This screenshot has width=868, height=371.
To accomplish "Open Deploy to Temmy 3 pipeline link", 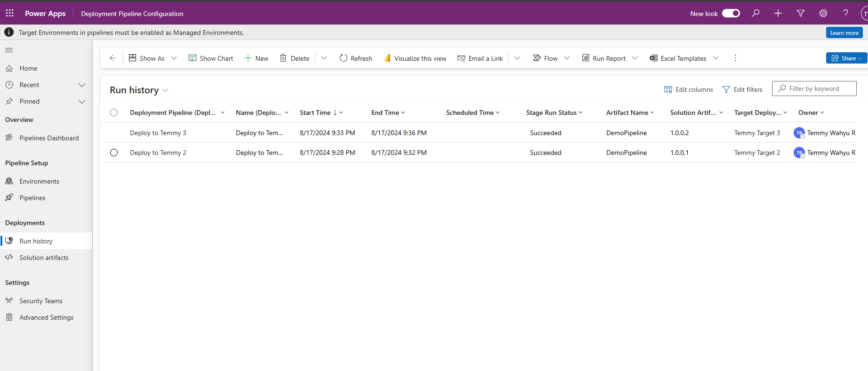I will [x=158, y=133].
